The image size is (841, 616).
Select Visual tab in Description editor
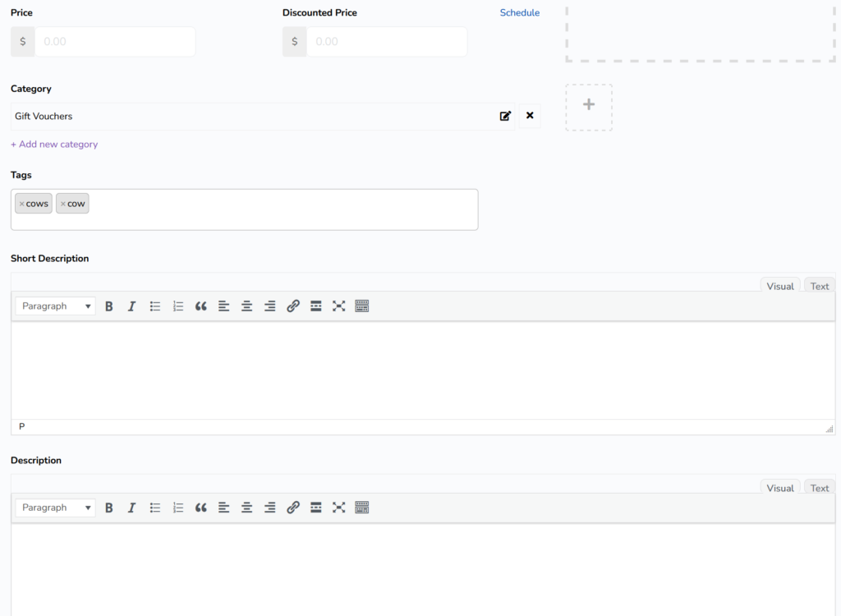point(779,488)
